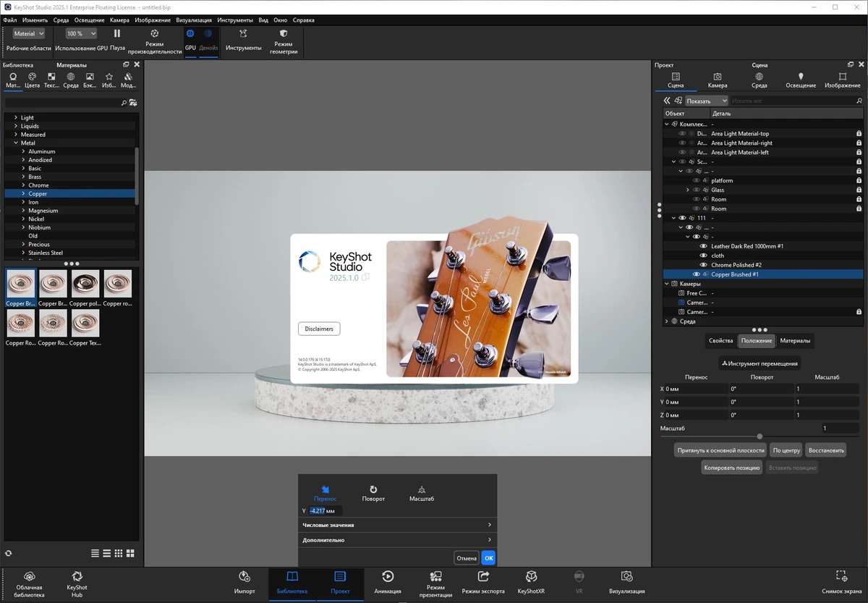Click the Denoise toolbar icon
Viewport: 868px width, 603px height.
[x=208, y=33]
